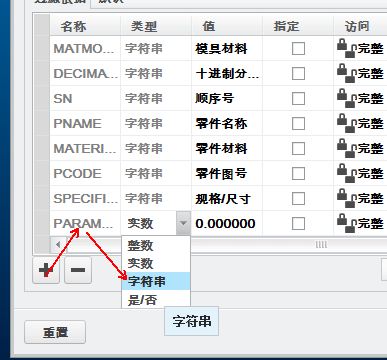
Task: Click lock icon in PNAME row
Action: click(x=347, y=123)
